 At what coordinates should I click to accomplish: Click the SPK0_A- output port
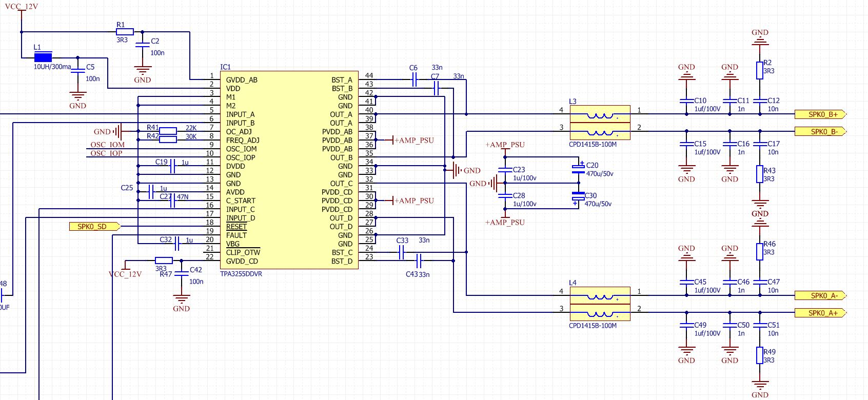pyautogui.click(x=820, y=295)
